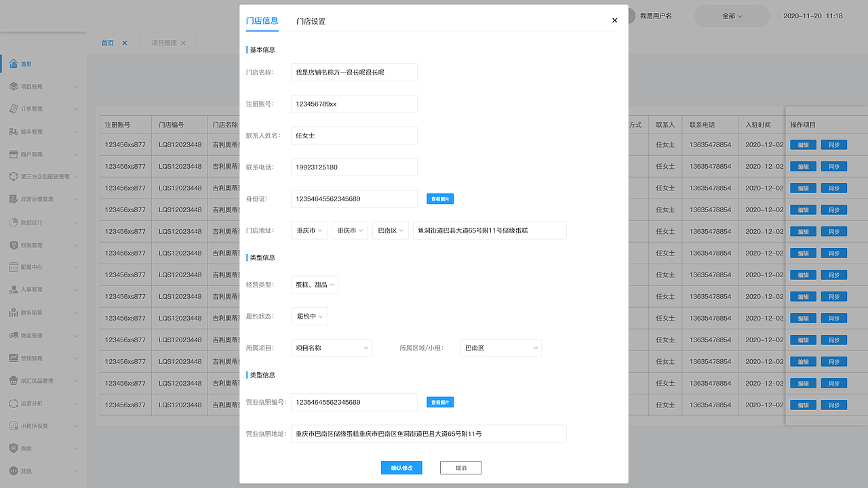Click the 我是用户名 user label

click(656, 16)
